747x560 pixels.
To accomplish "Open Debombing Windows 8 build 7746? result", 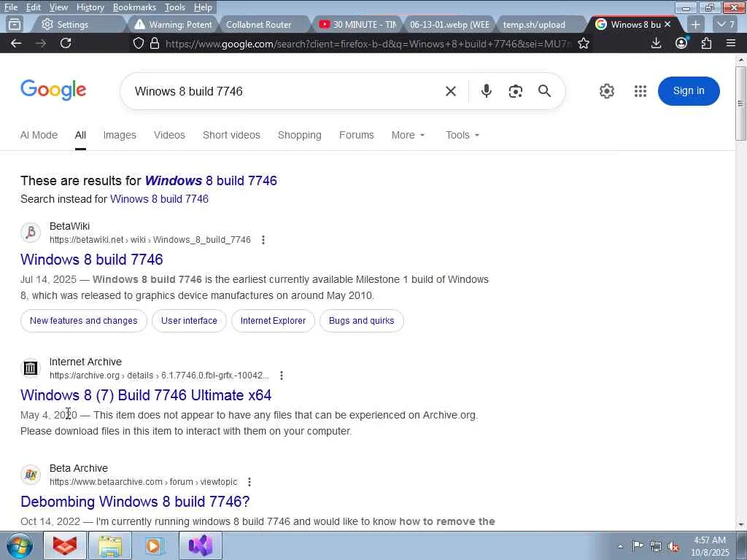I will (x=135, y=502).
